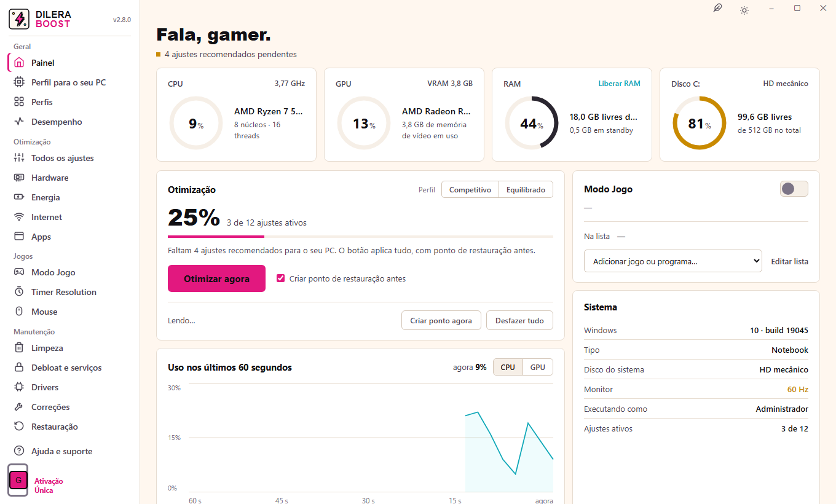Click the grid icon beside Perfis

click(19, 102)
